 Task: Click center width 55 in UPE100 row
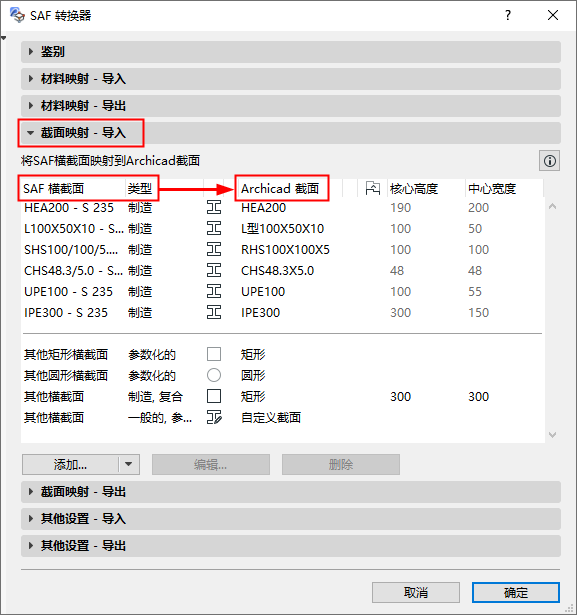(x=475, y=291)
